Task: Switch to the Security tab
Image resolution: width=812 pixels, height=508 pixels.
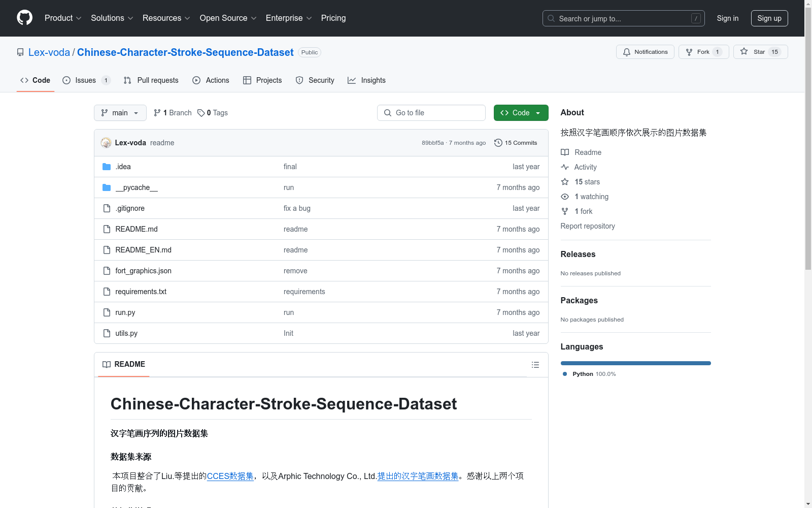Action: 315,80
